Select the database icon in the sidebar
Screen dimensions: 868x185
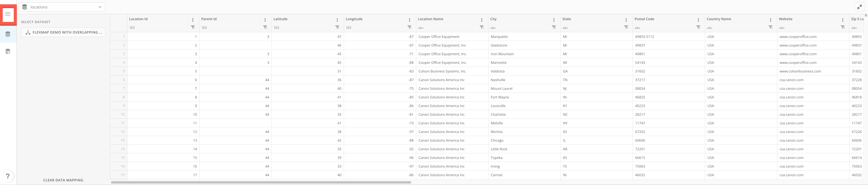[x=8, y=34]
